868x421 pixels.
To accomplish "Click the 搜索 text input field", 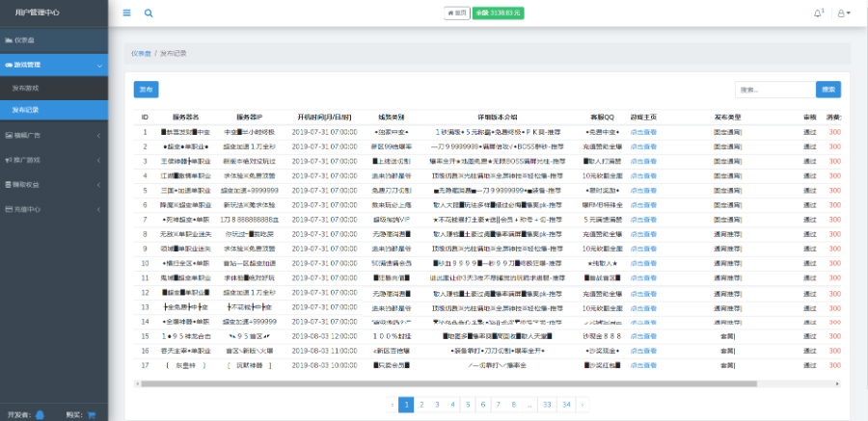I will tap(773, 90).
